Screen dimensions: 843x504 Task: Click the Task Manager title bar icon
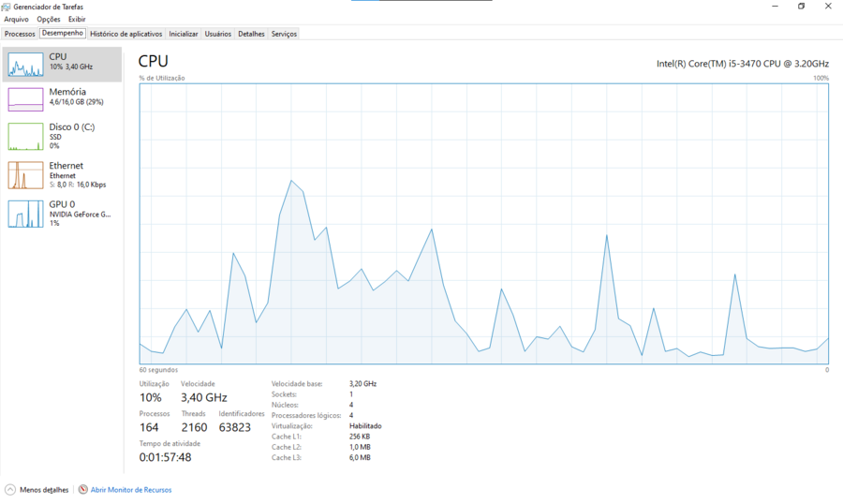tap(7, 7)
